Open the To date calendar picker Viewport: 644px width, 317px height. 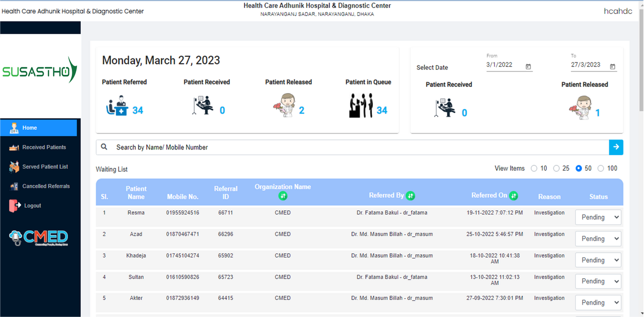[612, 67]
